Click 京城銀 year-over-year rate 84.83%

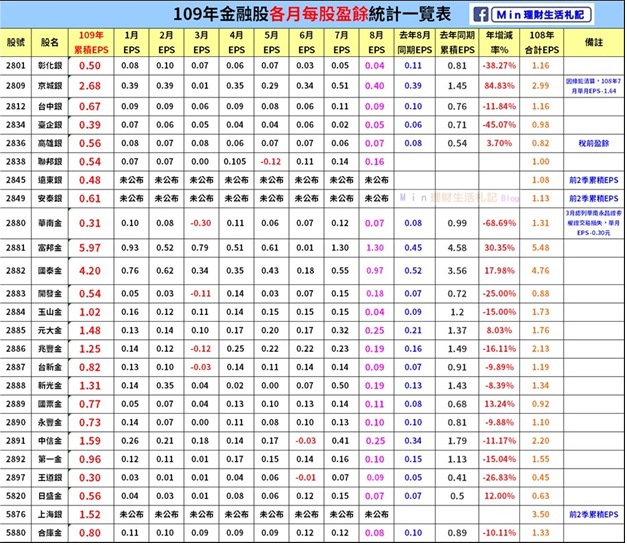coord(500,86)
